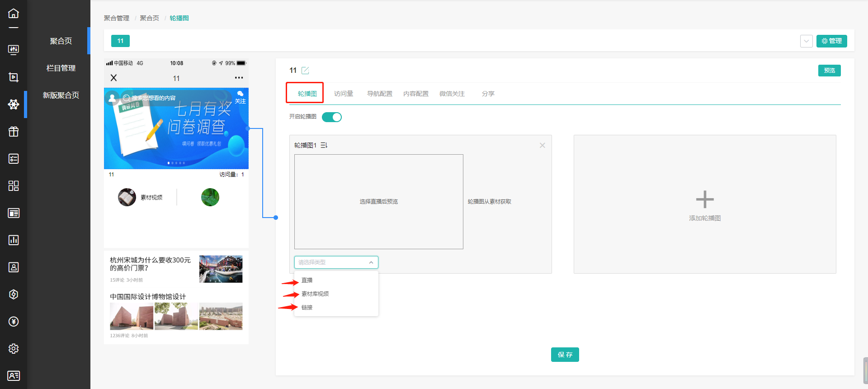Click the sort icon beside 轮播图1
Screen dimensions: 868x389
point(324,145)
